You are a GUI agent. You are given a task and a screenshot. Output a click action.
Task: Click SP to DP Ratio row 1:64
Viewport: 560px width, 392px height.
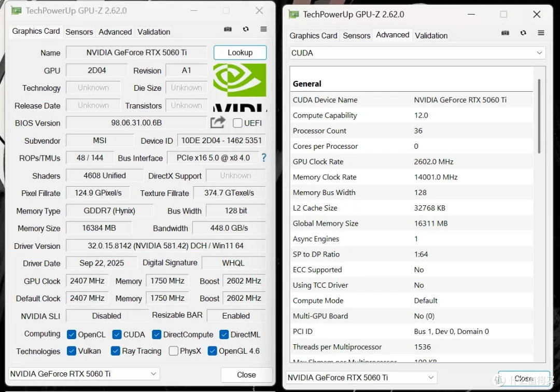click(x=411, y=254)
